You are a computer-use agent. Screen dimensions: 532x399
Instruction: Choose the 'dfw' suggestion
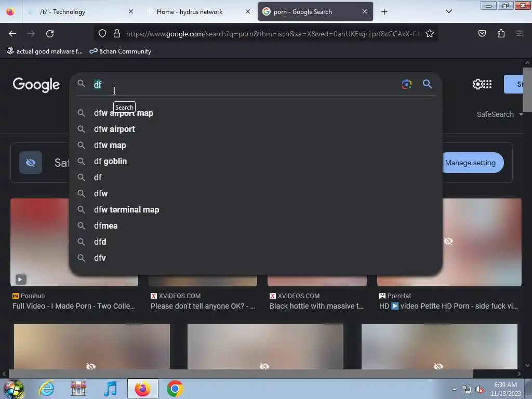pyautogui.click(x=256, y=193)
